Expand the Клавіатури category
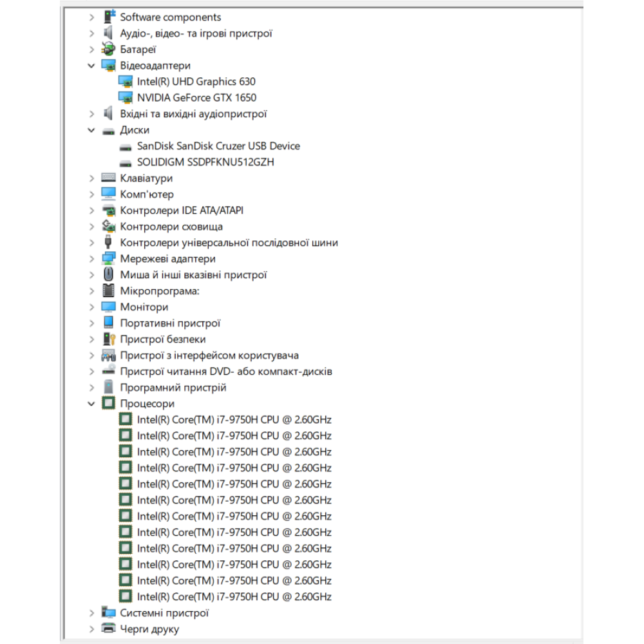The image size is (644, 644). 91,178
